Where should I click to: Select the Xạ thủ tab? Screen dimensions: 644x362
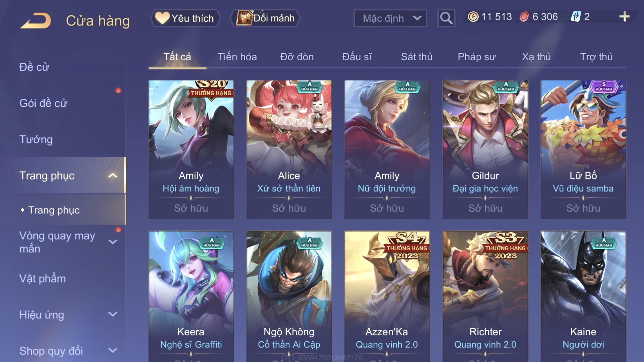click(x=536, y=57)
